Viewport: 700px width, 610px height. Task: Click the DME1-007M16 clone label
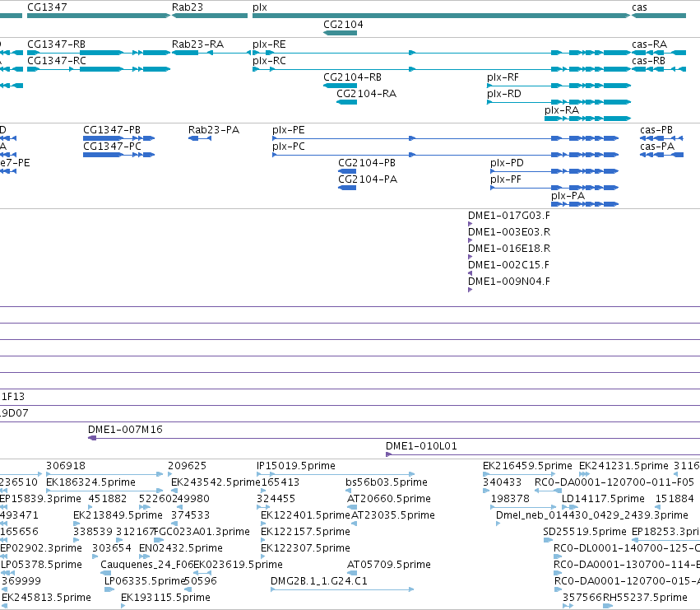(x=125, y=430)
